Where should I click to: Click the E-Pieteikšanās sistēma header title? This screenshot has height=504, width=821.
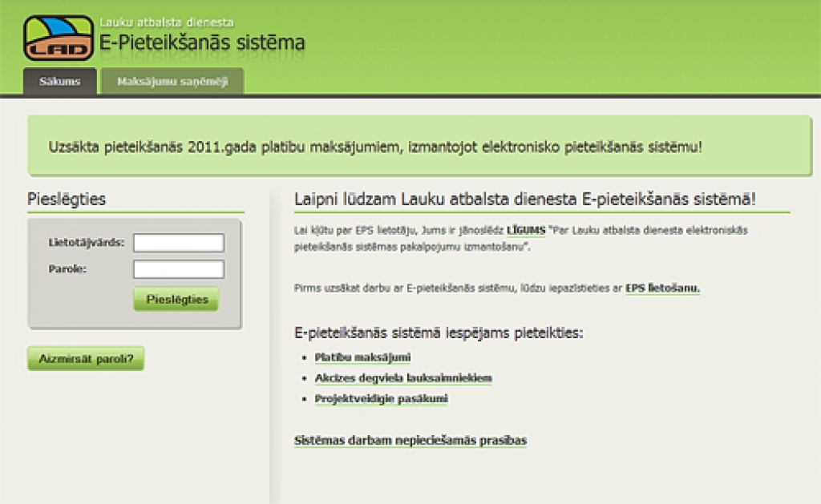200,40
